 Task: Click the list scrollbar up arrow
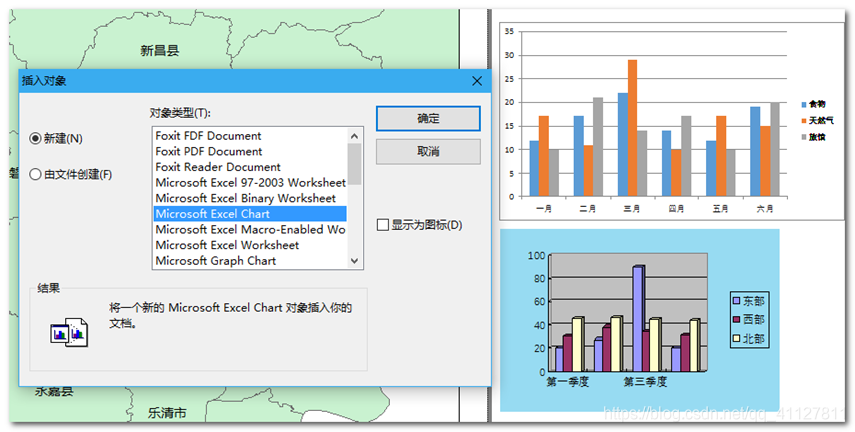point(354,136)
